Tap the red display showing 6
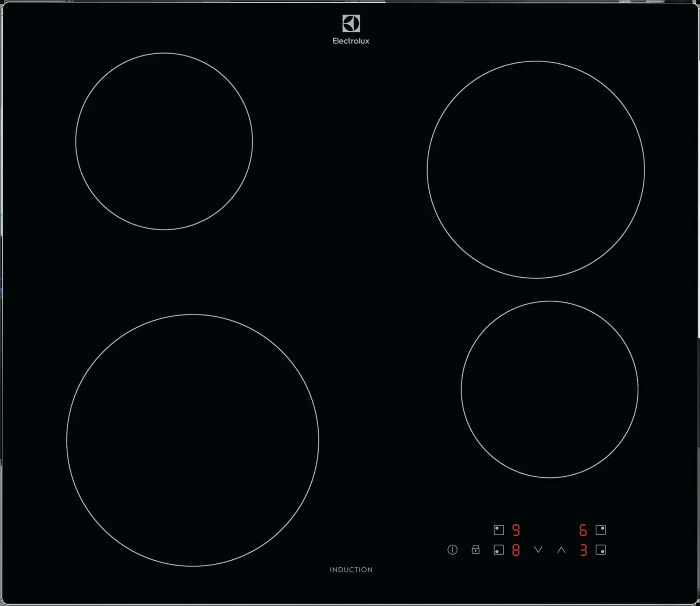The height and width of the screenshot is (606, 700). (583, 530)
